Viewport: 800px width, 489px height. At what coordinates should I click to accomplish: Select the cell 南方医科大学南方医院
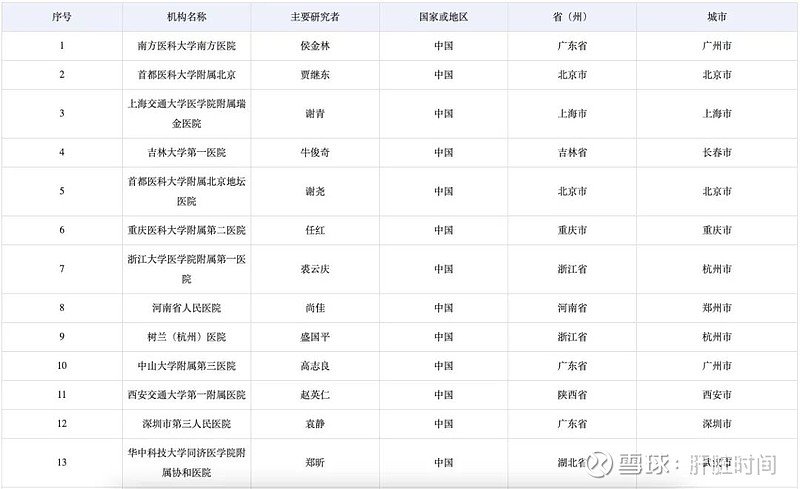coord(187,46)
